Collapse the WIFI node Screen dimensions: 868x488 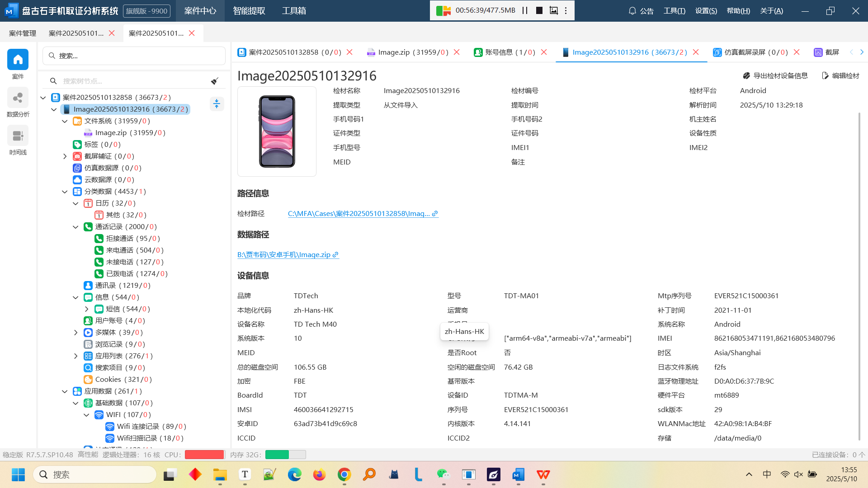tap(86, 415)
